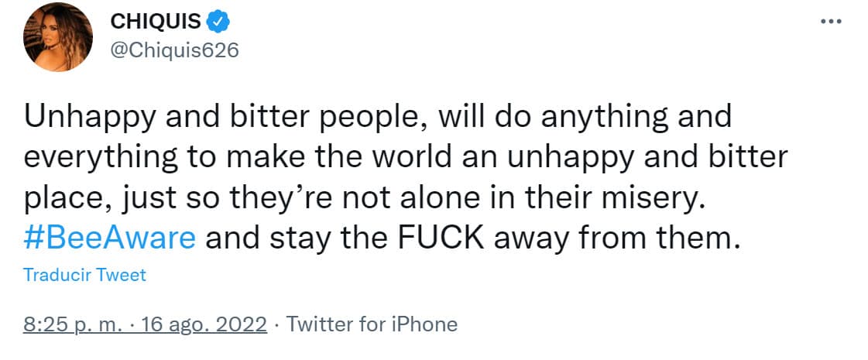Open the Twitter for iPhone source link
Image resolution: width=868 pixels, height=360 pixels.
point(372,324)
